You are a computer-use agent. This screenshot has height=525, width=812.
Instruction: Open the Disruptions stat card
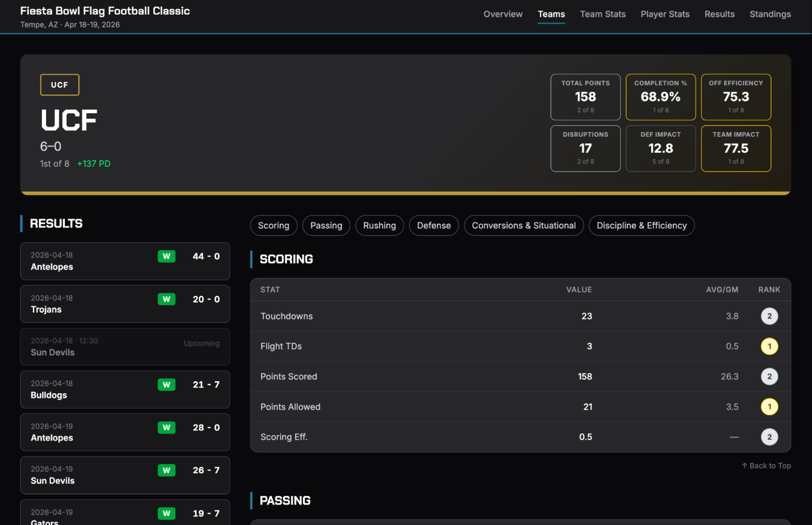(586, 149)
